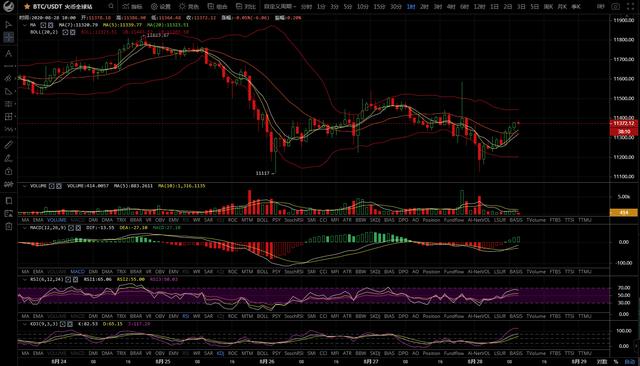Toggle the % percentage scale
Viewport: 640px width, 366px height.
(x=616, y=362)
